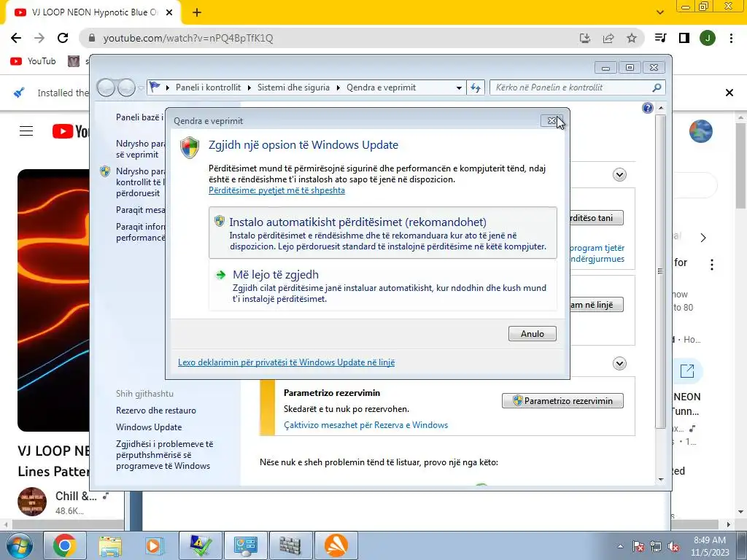
Task: Expand dropdown arrow after 'Paneli i kontrollit'
Action: [x=249, y=87]
